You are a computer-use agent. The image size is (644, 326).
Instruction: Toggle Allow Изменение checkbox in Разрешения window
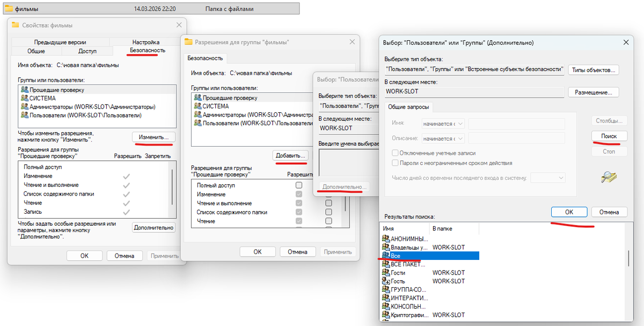pyautogui.click(x=299, y=194)
